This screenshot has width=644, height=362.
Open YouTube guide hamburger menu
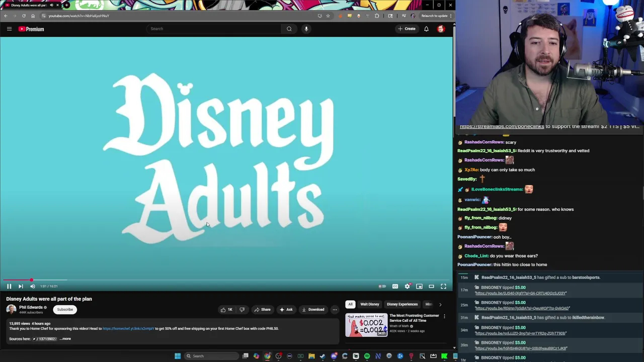pos(9,29)
